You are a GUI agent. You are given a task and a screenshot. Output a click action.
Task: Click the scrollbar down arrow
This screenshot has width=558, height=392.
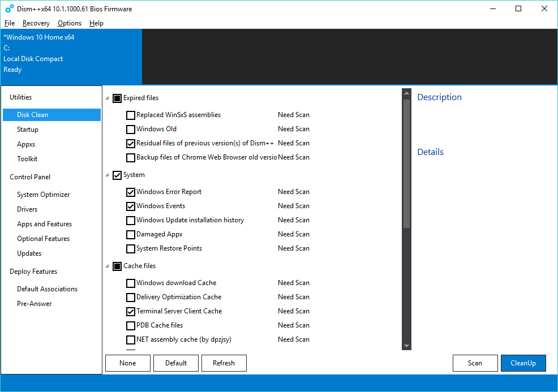click(x=406, y=346)
